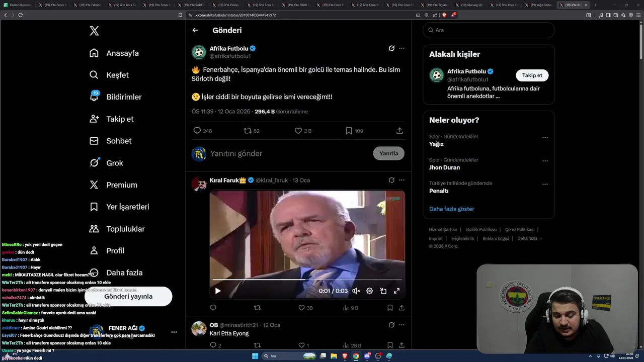Click Daha fazla göster link
644x362 pixels.
point(451,209)
